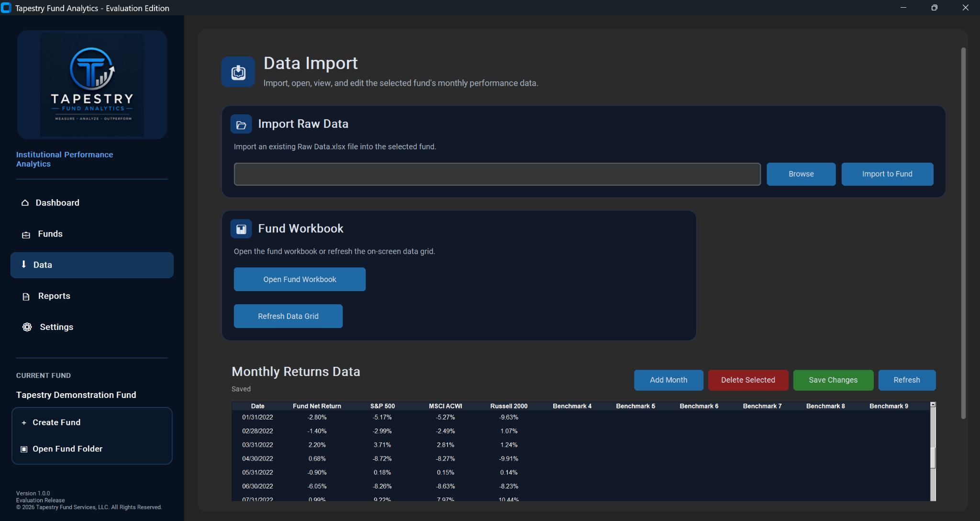The width and height of the screenshot is (980, 521).
Task: Click the Tapestry Demonstration Fund name
Action: [76, 395]
